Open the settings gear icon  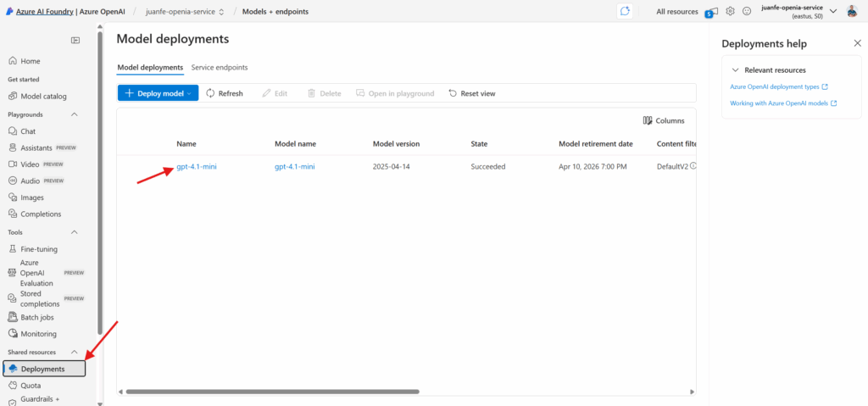coord(730,11)
